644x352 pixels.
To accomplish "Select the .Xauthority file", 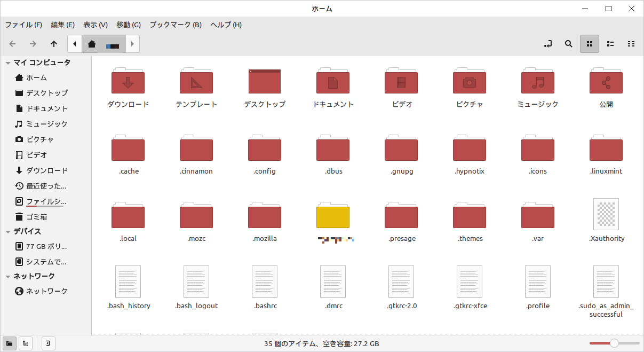I will point(606,214).
